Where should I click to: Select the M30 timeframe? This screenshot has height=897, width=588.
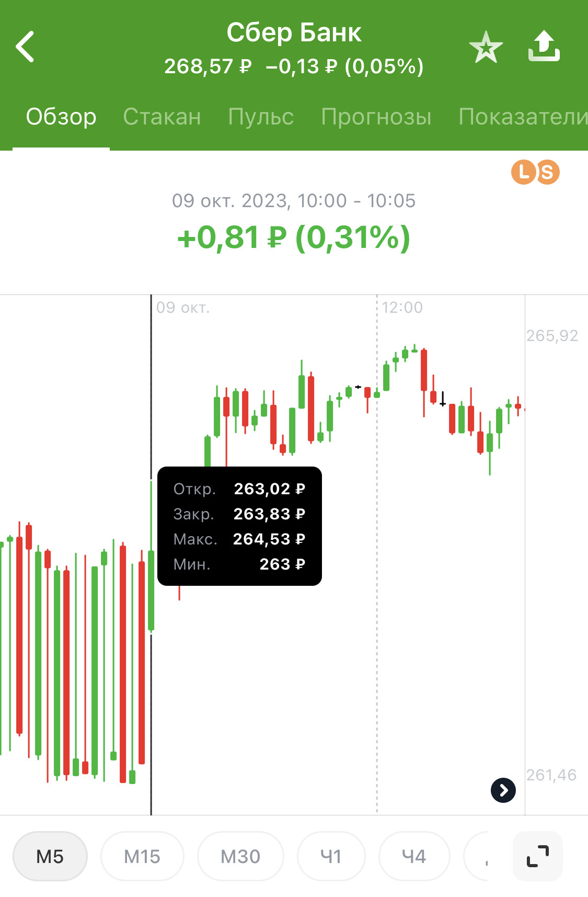point(240,856)
